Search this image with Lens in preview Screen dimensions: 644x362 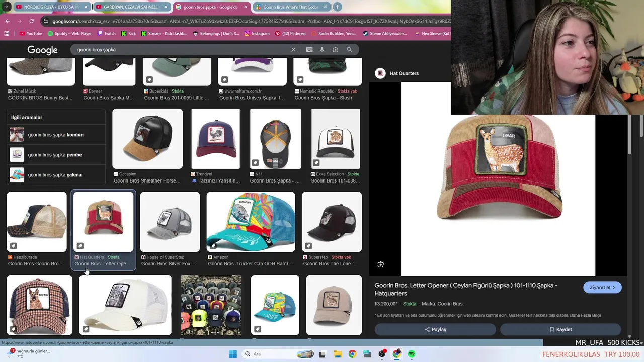coord(380,264)
